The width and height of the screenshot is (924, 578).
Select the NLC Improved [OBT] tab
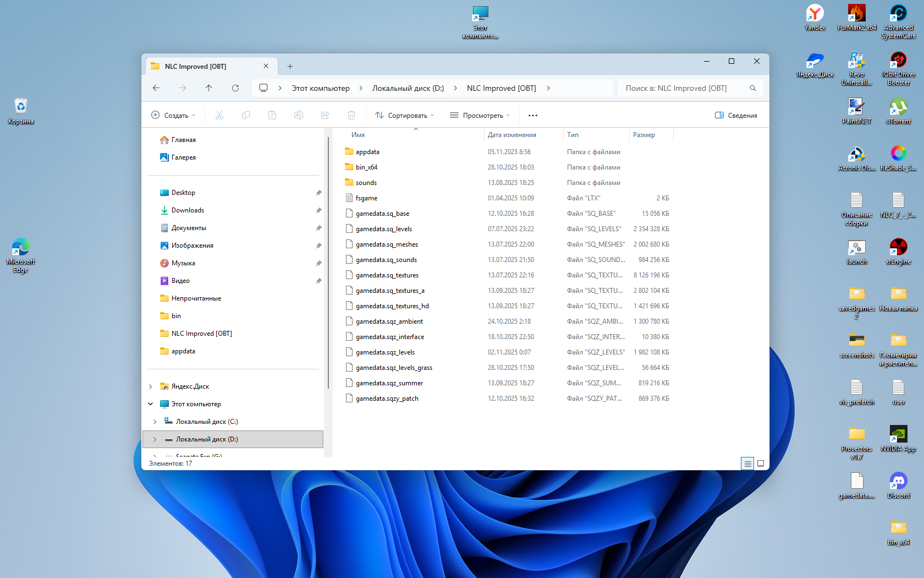(202, 67)
